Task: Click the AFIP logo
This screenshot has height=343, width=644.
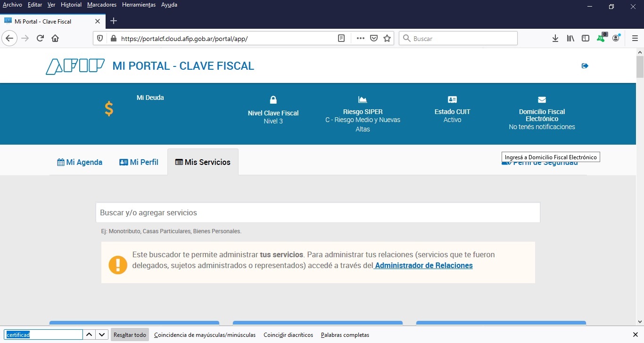Action: pos(75,66)
